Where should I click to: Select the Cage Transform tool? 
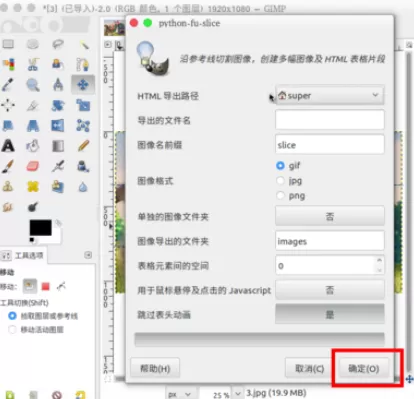pyautogui.click(x=83, y=126)
